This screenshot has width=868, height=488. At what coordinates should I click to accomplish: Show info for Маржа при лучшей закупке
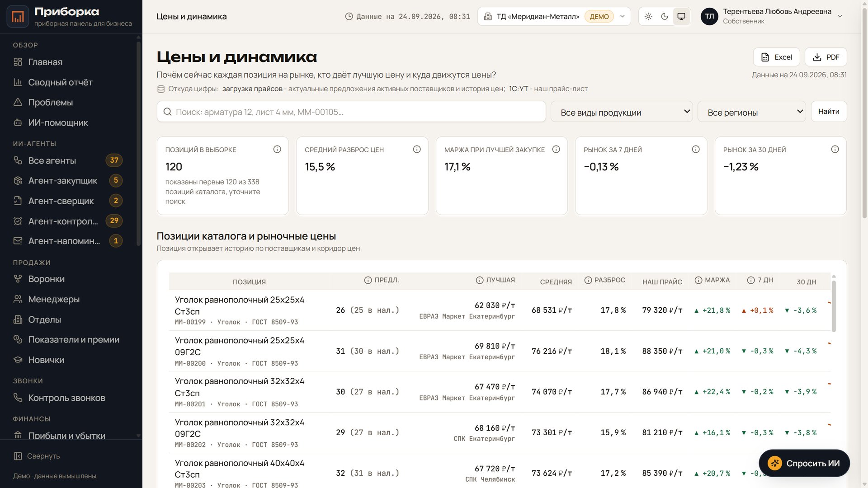coord(556,149)
